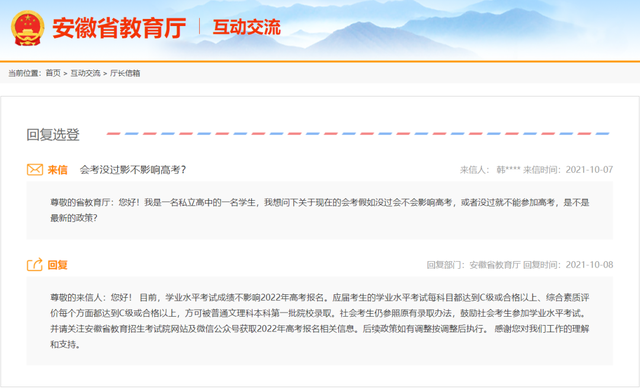The width and height of the screenshot is (640, 389).
Task: Click the letter body text box
Action: (x=320, y=211)
